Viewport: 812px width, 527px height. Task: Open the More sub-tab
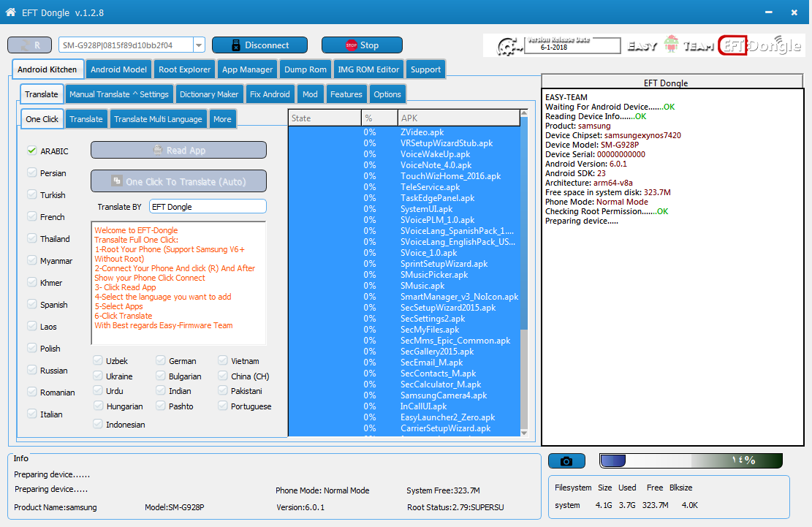223,119
